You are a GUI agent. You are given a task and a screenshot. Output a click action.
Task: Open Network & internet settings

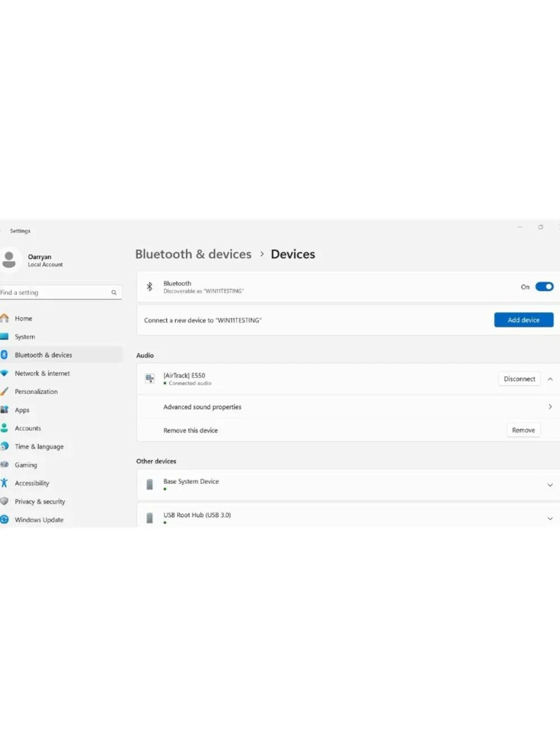click(42, 373)
